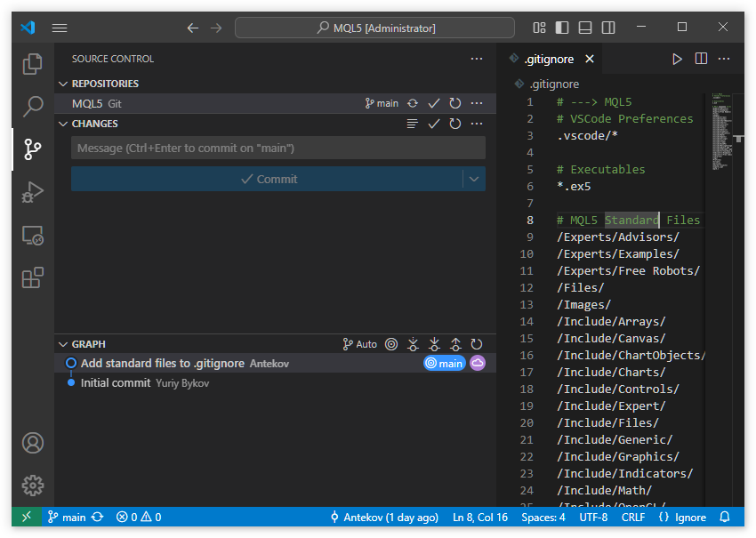Toggle the primary side bar

(562, 28)
